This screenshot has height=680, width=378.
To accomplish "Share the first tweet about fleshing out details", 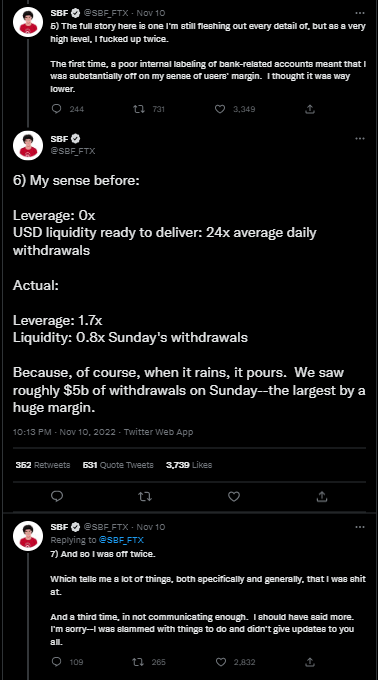I will coord(310,109).
